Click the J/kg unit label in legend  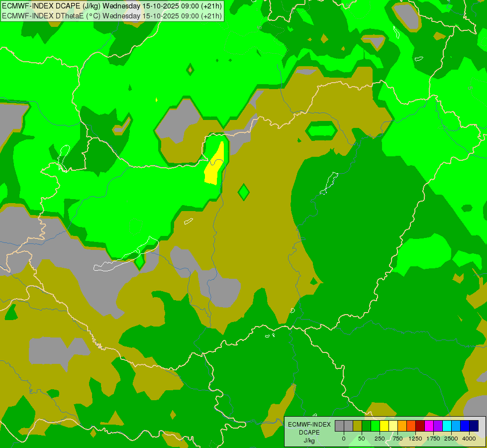[309, 441]
